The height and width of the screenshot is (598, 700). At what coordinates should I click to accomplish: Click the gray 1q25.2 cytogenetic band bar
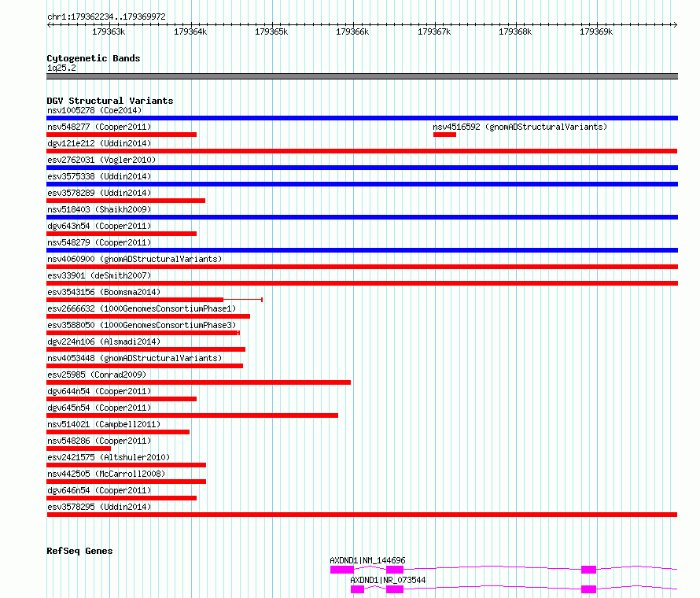[x=362, y=76]
